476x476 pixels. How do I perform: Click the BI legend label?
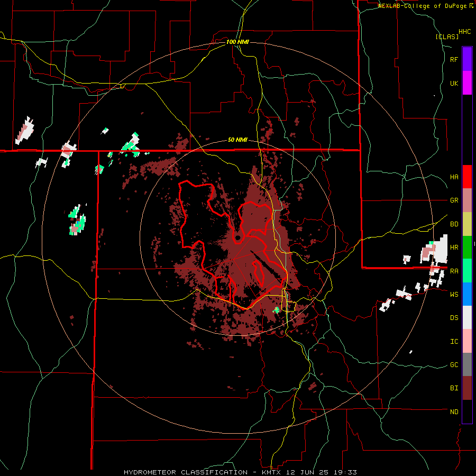(454, 388)
